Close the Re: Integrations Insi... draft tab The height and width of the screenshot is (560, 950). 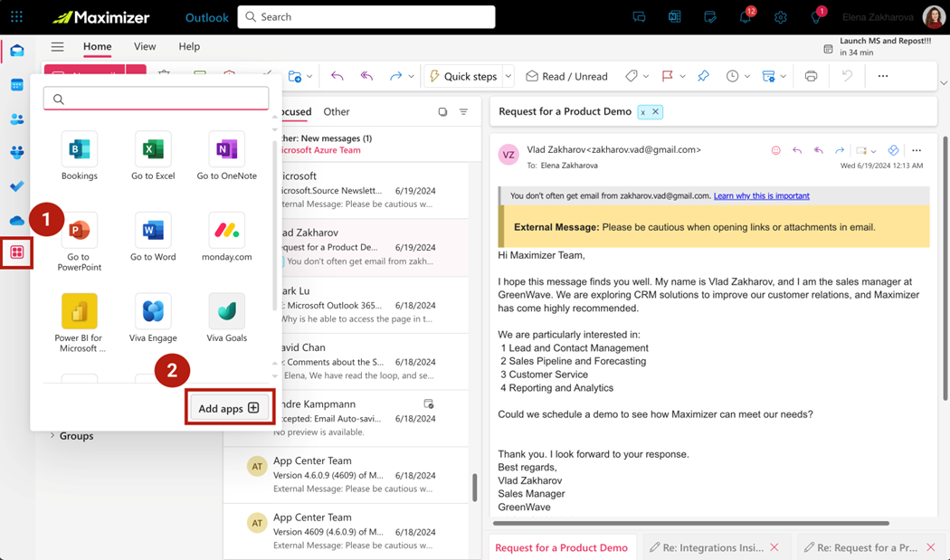tap(774, 547)
